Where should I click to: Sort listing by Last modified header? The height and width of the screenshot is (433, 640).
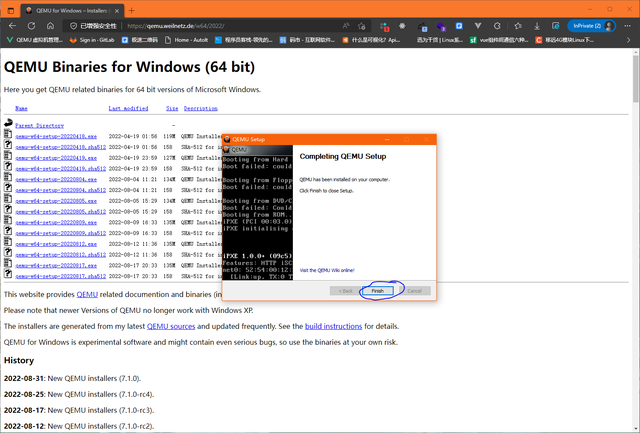point(128,108)
